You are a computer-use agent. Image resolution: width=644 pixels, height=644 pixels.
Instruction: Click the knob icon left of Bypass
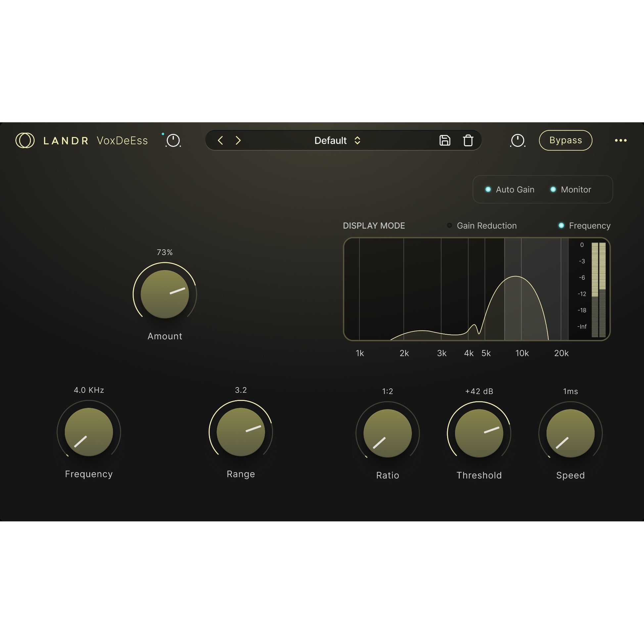(x=518, y=140)
